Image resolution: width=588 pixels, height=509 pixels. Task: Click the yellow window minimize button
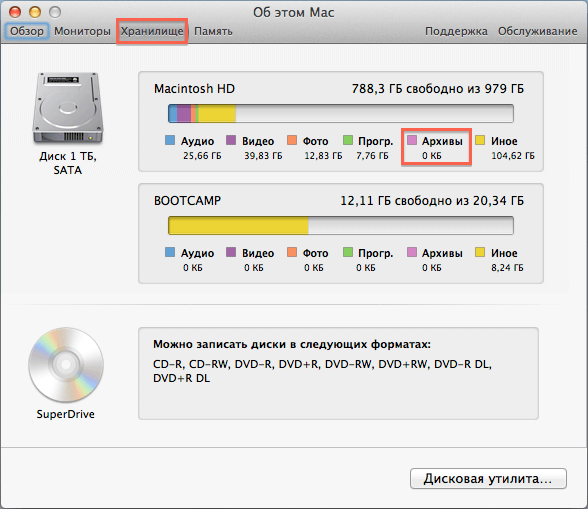point(35,12)
